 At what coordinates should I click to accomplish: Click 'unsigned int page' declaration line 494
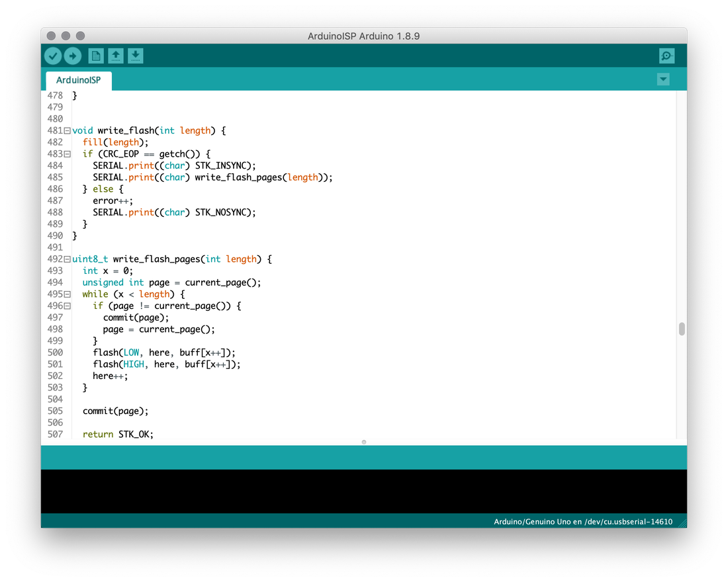point(126,282)
